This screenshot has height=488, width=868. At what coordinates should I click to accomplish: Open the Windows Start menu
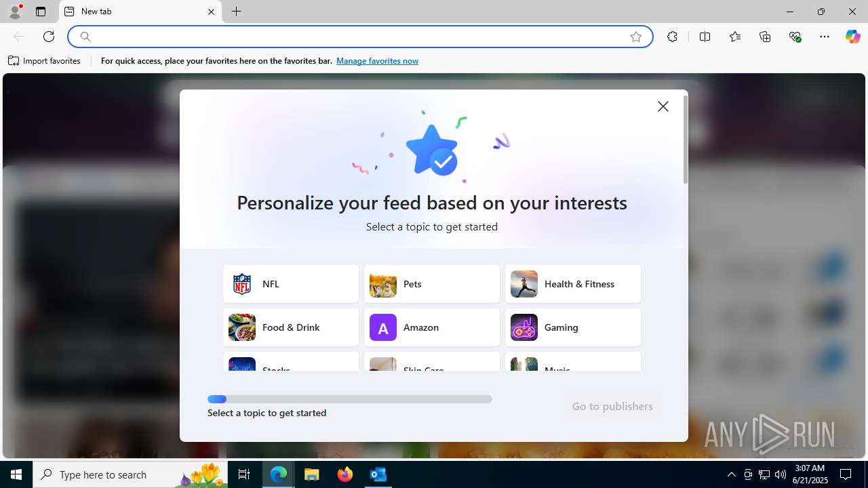point(16,474)
